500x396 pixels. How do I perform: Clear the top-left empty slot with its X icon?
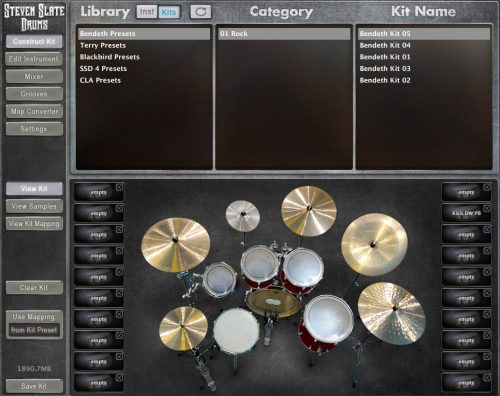click(x=119, y=187)
